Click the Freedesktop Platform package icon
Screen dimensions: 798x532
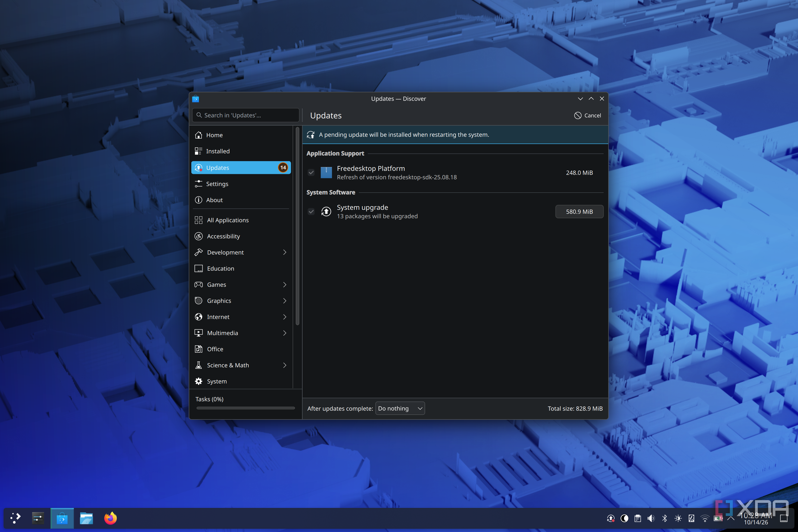[326, 172]
